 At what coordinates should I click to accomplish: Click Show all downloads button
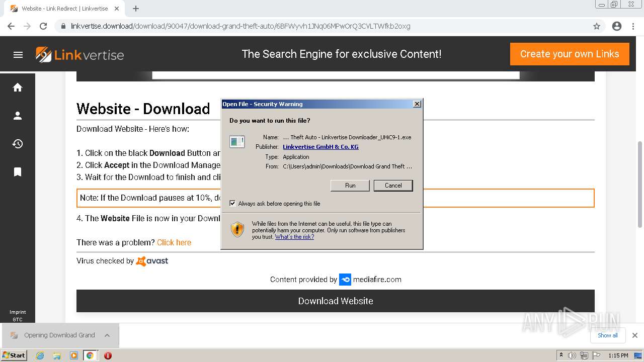pos(607,335)
